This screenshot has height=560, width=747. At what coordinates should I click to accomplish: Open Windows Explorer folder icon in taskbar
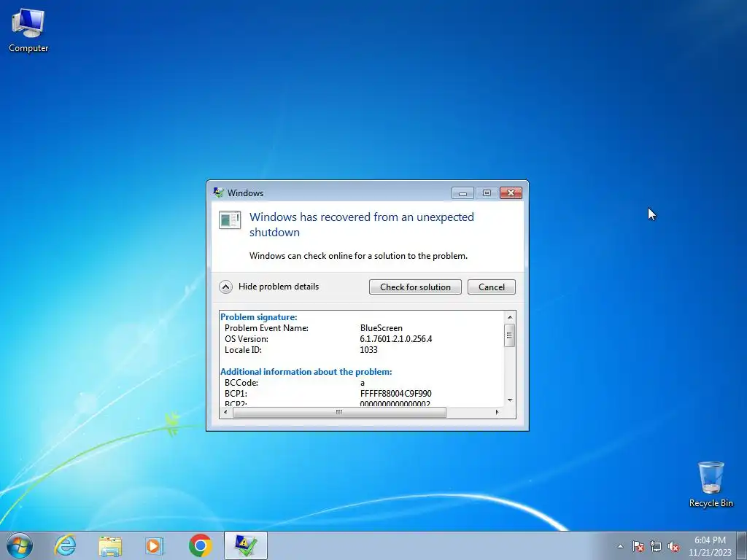click(110, 545)
